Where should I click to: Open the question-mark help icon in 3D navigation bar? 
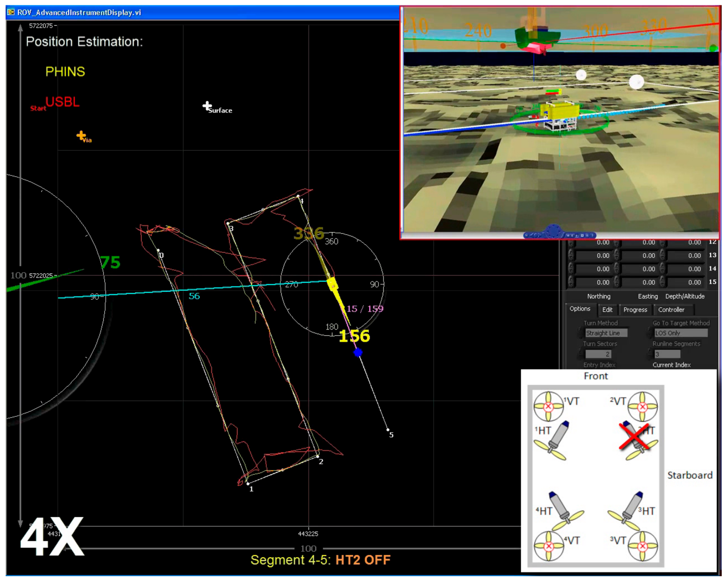click(x=592, y=235)
